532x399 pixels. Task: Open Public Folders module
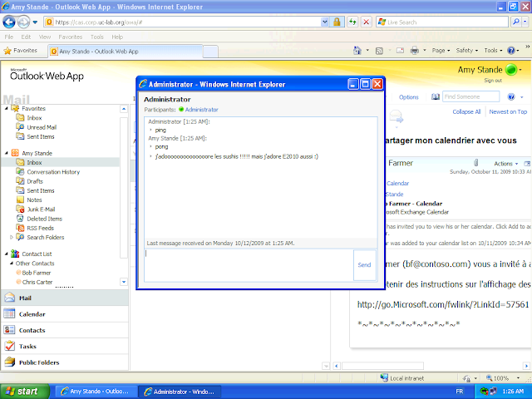coord(65,362)
